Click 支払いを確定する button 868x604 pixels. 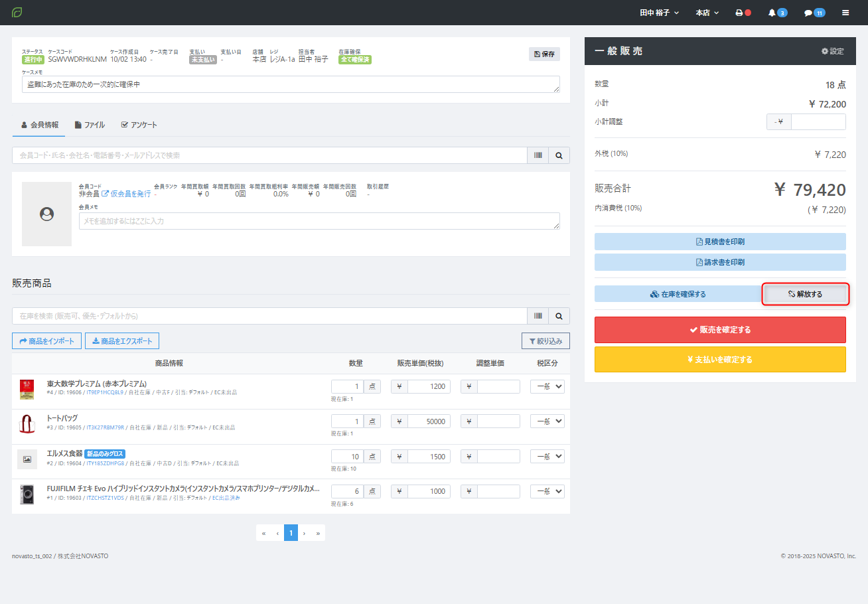point(720,360)
